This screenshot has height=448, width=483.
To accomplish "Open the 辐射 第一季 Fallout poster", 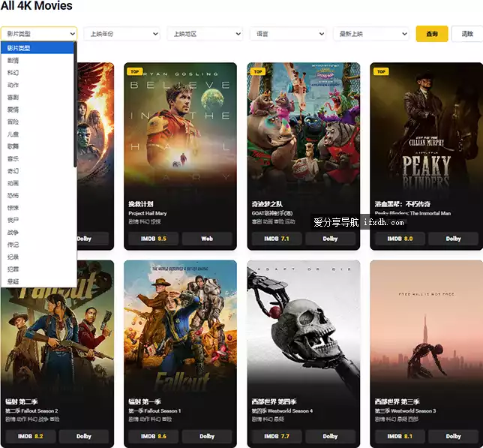I will pyautogui.click(x=180, y=326).
